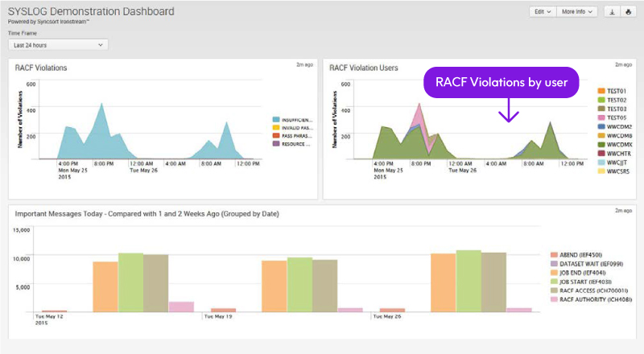The height and width of the screenshot is (354, 644).
Task: Click the print dashboard icon
Action: click(628, 12)
